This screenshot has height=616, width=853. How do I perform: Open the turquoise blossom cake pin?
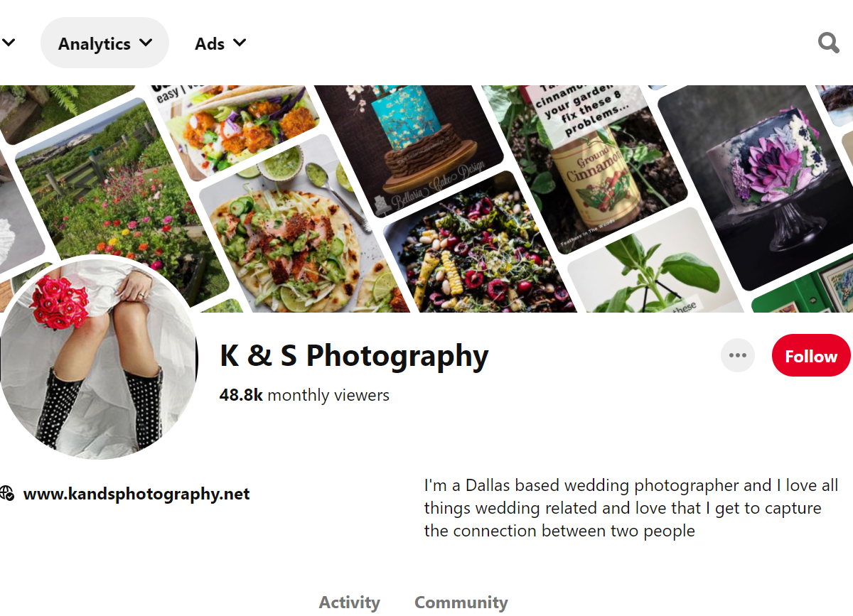409,142
